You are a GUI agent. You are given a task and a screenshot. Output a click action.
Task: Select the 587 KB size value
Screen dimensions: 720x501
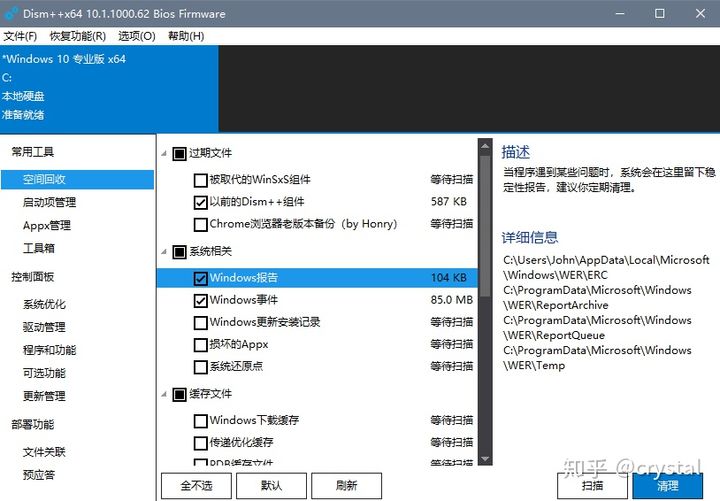(x=449, y=202)
